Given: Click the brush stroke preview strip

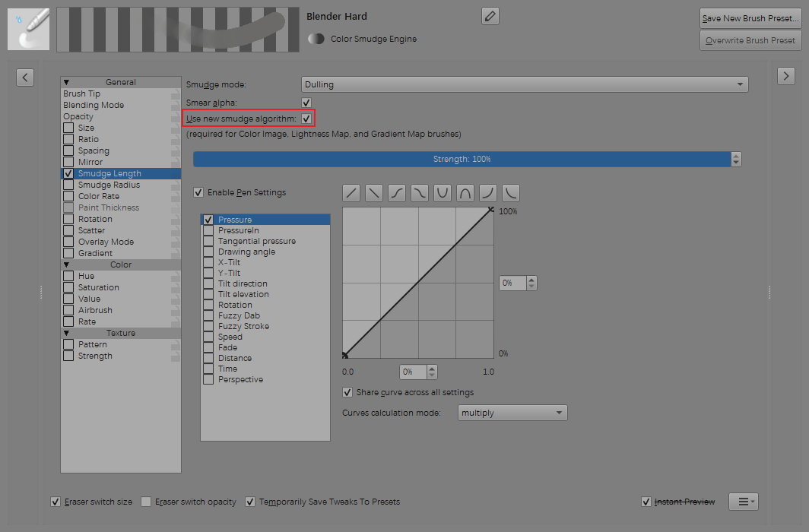Looking at the screenshot, I should [x=178, y=30].
